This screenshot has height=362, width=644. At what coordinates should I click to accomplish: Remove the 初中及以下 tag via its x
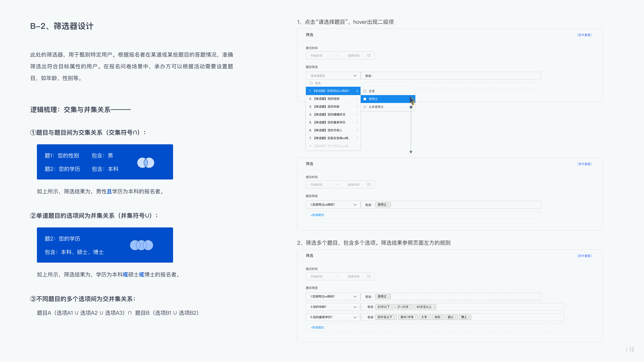[x=394, y=317]
